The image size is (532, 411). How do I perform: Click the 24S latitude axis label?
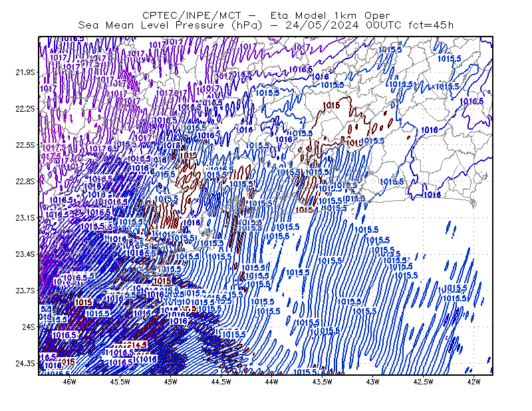click(28, 327)
